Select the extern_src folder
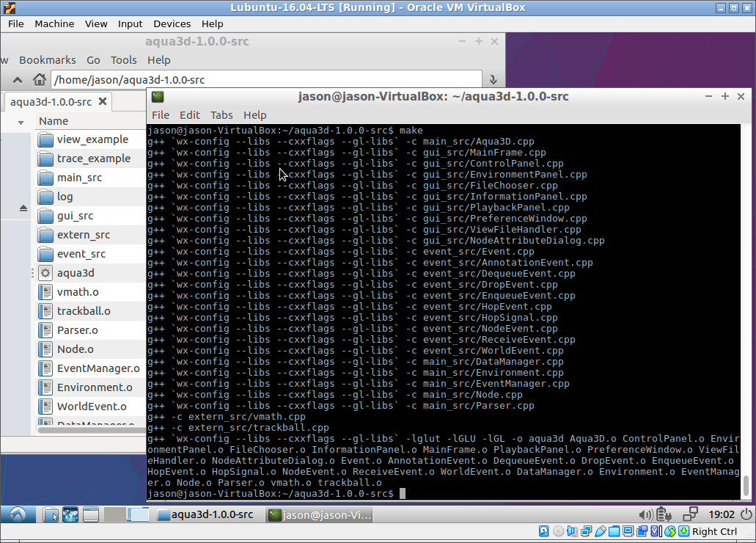 pos(92,235)
